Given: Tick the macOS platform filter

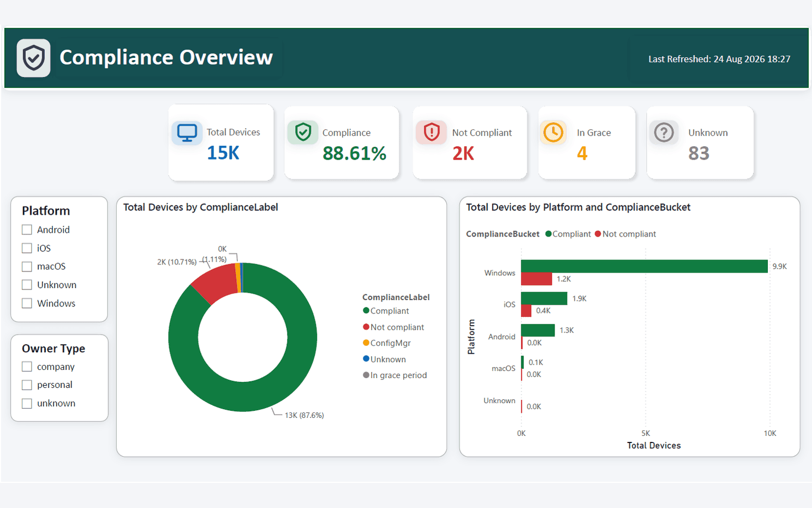Looking at the screenshot, I should pos(27,267).
